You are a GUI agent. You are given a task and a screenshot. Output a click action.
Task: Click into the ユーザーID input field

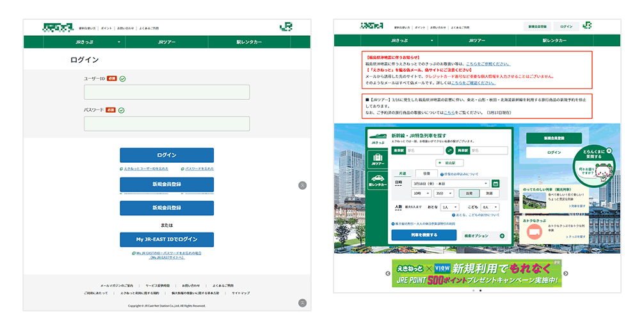pos(166,92)
